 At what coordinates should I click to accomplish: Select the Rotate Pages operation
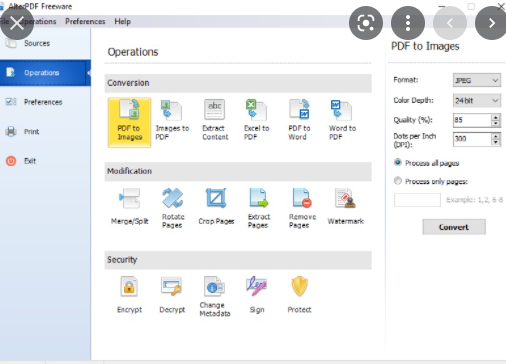pyautogui.click(x=173, y=208)
